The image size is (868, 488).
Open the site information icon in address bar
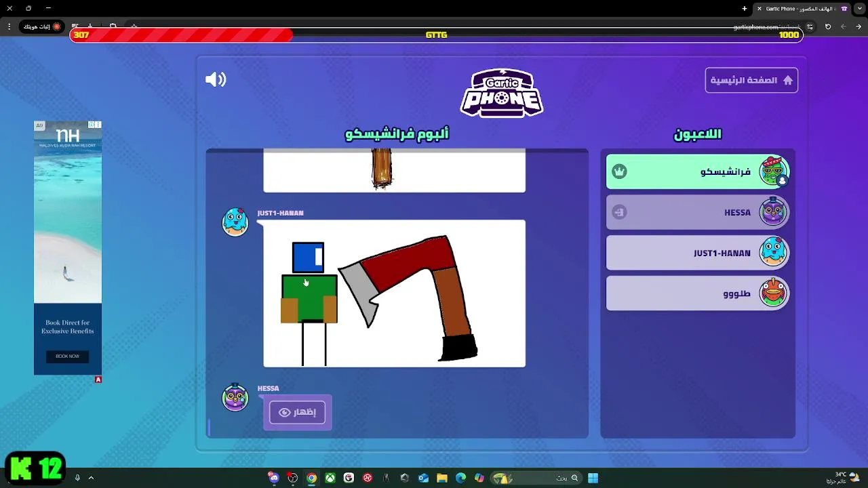810,26
